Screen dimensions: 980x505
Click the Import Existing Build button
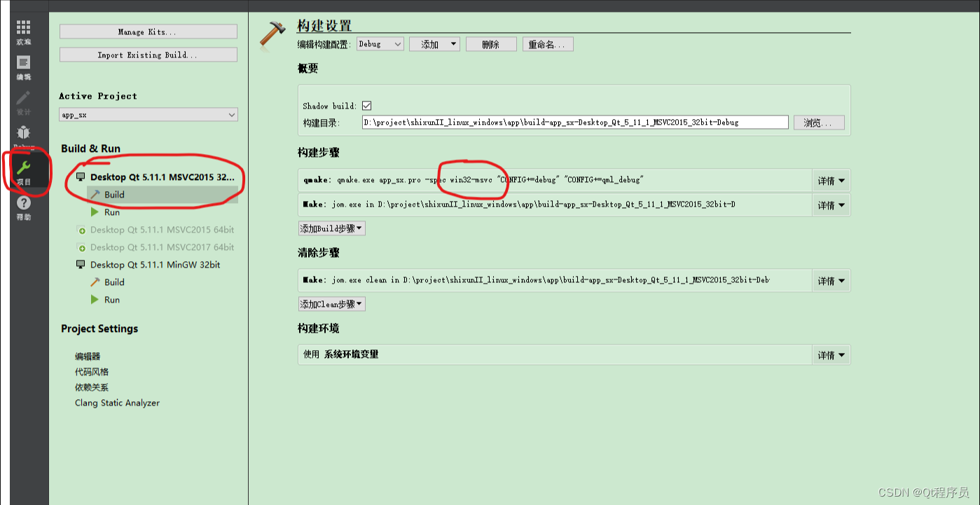[x=149, y=55]
